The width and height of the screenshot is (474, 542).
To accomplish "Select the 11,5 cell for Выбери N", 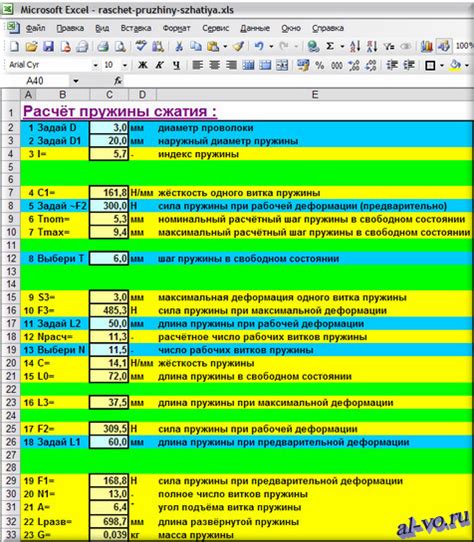I will click(x=109, y=350).
